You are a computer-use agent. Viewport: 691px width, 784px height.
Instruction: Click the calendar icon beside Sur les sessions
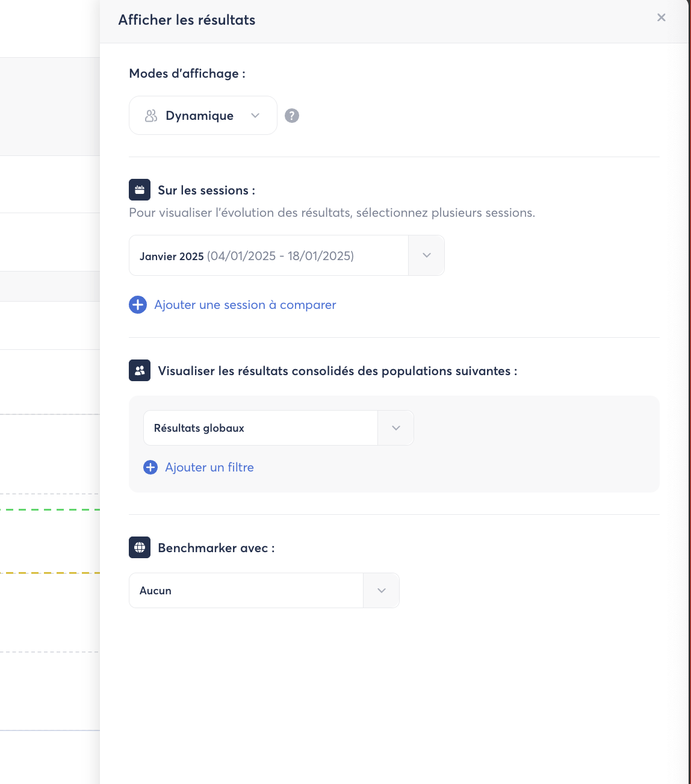(140, 190)
